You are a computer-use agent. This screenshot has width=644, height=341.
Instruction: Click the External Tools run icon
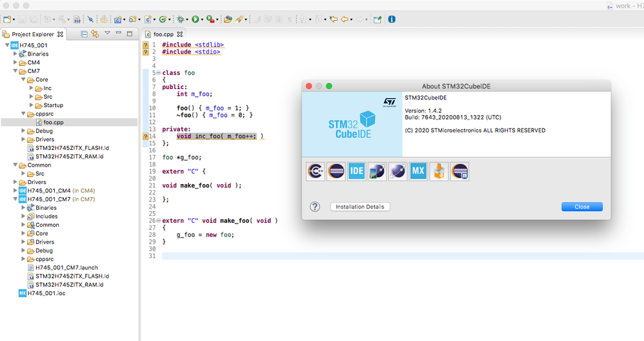click(x=210, y=19)
